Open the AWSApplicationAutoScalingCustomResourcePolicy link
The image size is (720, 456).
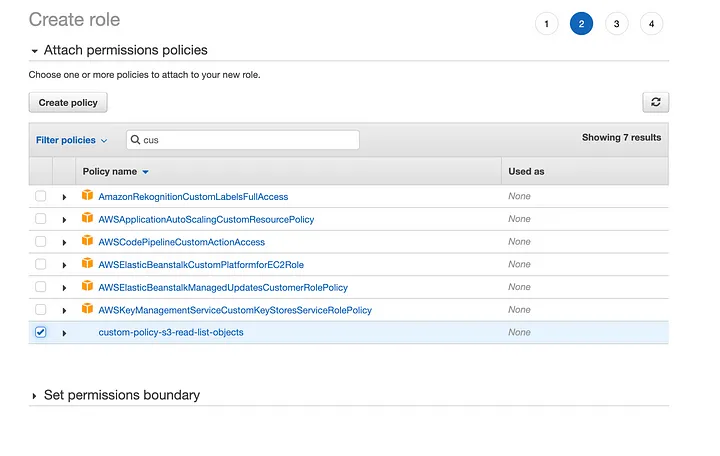[206, 220]
